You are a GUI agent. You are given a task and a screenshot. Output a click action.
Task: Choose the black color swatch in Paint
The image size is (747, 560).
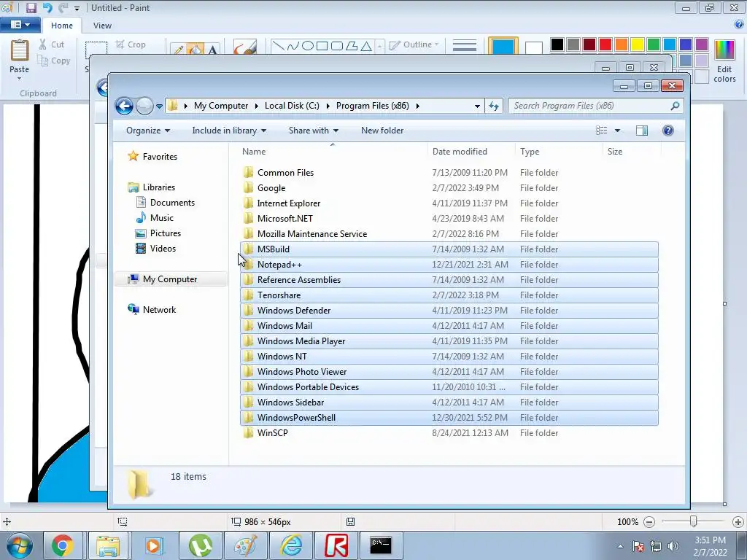[x=557, y=44]
